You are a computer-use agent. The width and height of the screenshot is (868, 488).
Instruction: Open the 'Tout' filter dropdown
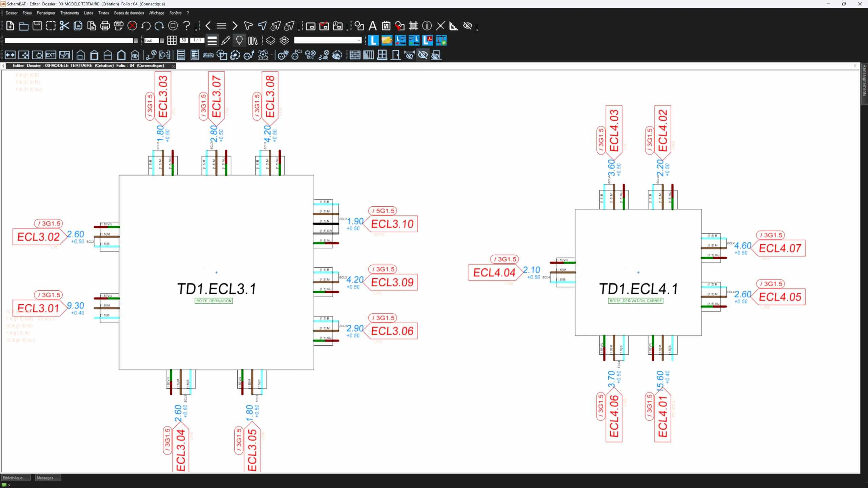click(162, 41)
